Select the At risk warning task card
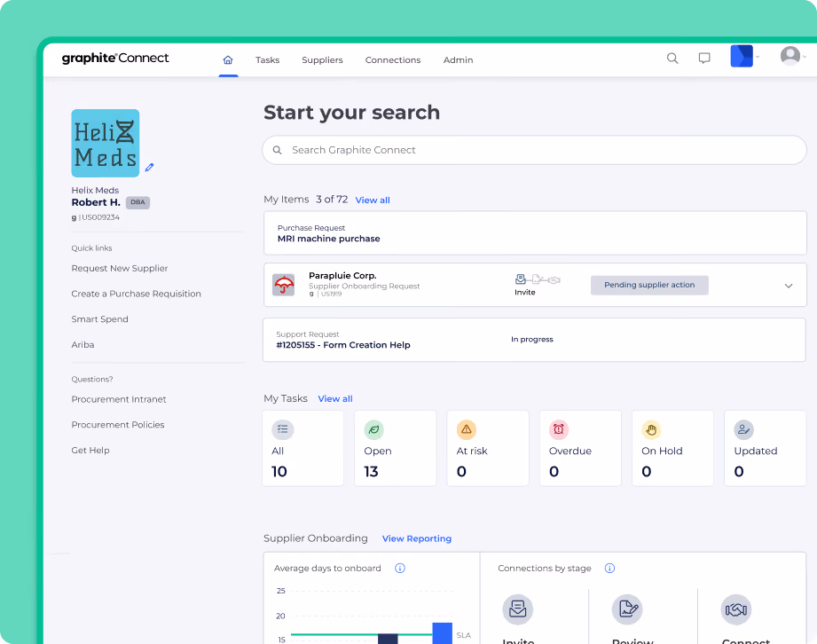The image size is (817, 644). [488, 448]
